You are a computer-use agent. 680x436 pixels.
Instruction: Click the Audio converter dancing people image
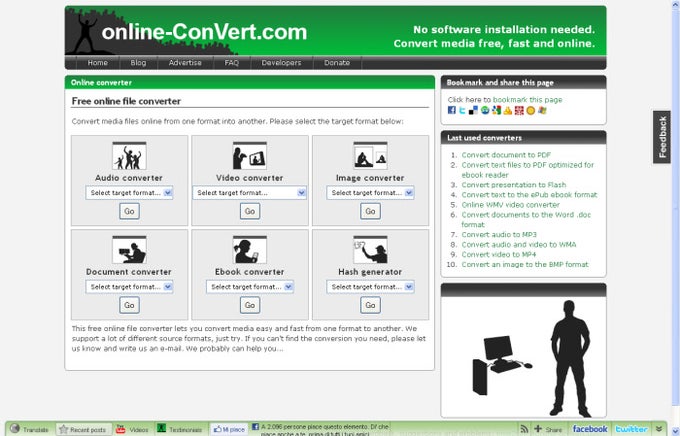coord(129,156)
